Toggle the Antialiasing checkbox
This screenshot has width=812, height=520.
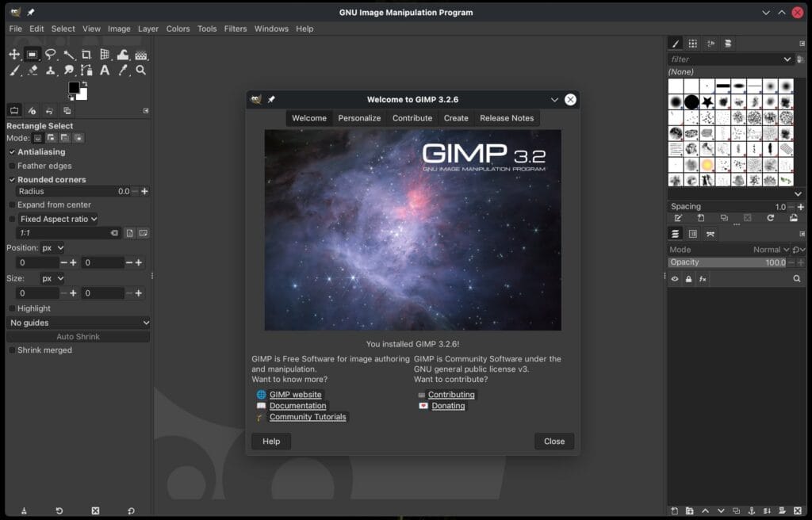[12, 151]
